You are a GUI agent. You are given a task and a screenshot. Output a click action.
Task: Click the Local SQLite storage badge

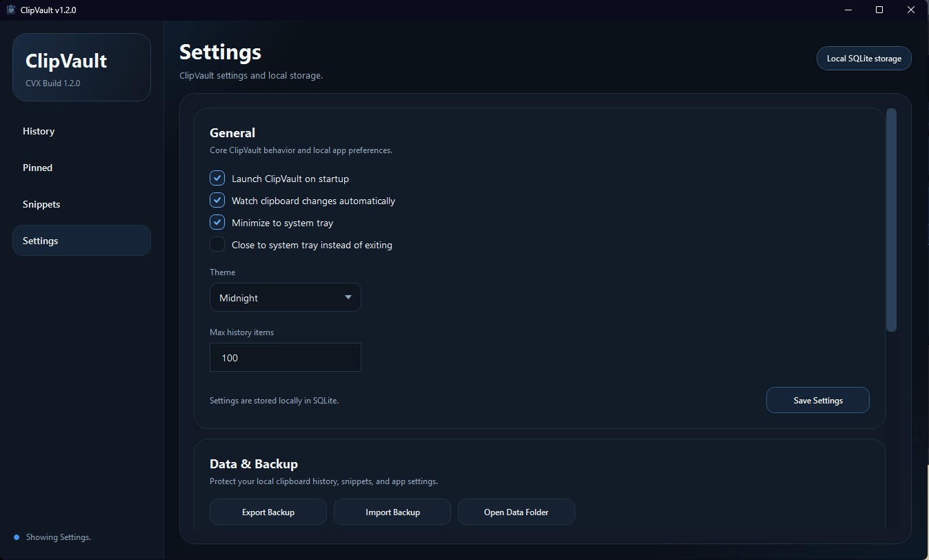(x=863, y=58)
